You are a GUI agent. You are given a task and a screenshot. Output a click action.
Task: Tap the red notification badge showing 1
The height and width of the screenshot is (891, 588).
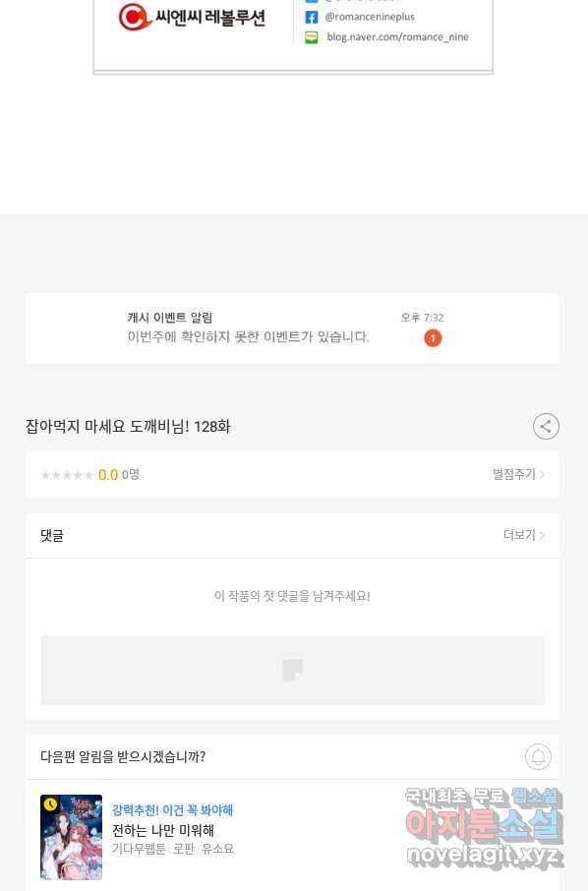pos(433,338)
